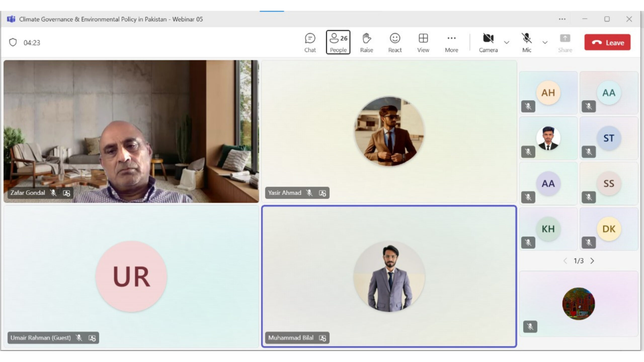This screenshot has width=644, height=362.
Task: Go to previous participants page
Action: pos(565,261)
